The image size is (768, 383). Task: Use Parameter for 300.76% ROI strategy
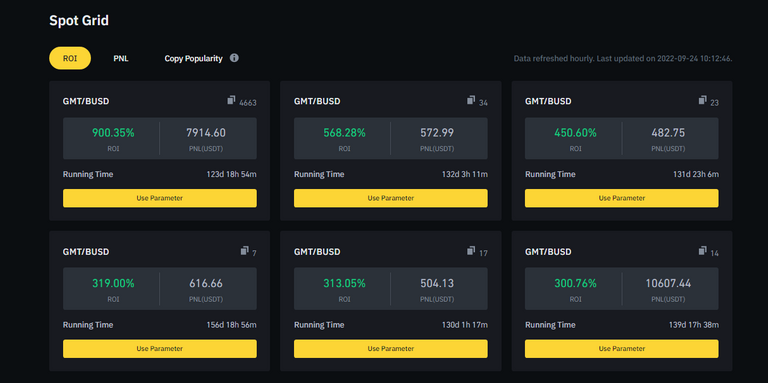622,349
